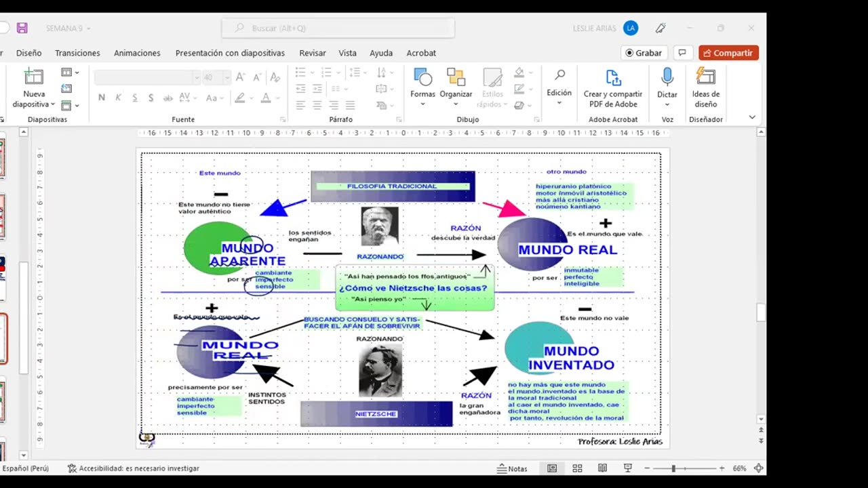Image resolution: width=868 pixels, height=488 pixels.
Task: Click the 66% zoom level
Action: tap(739, 468)
